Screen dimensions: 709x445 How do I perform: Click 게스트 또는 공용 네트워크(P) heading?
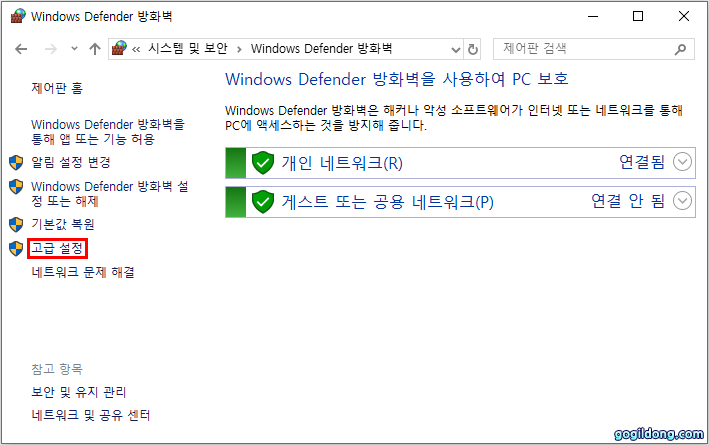click(x=388, y=202)
